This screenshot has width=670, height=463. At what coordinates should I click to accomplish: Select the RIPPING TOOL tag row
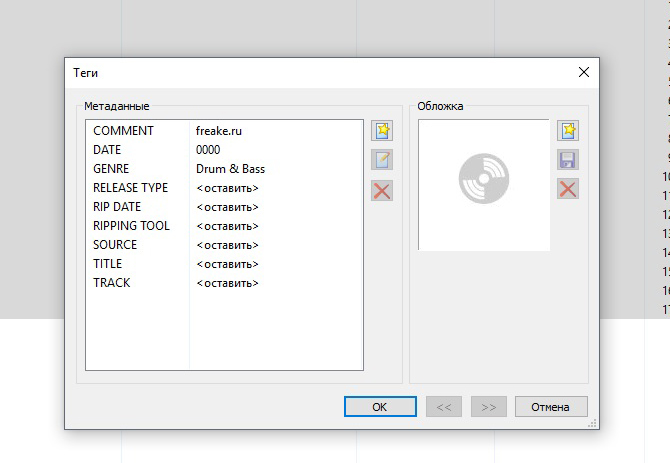[x=224, y=226]
